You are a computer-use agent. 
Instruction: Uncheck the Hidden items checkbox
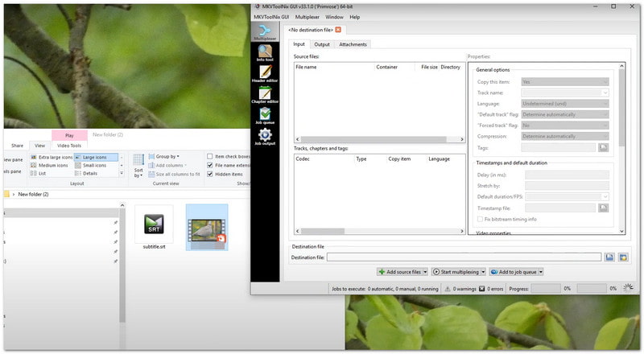[x=210, y=174]
